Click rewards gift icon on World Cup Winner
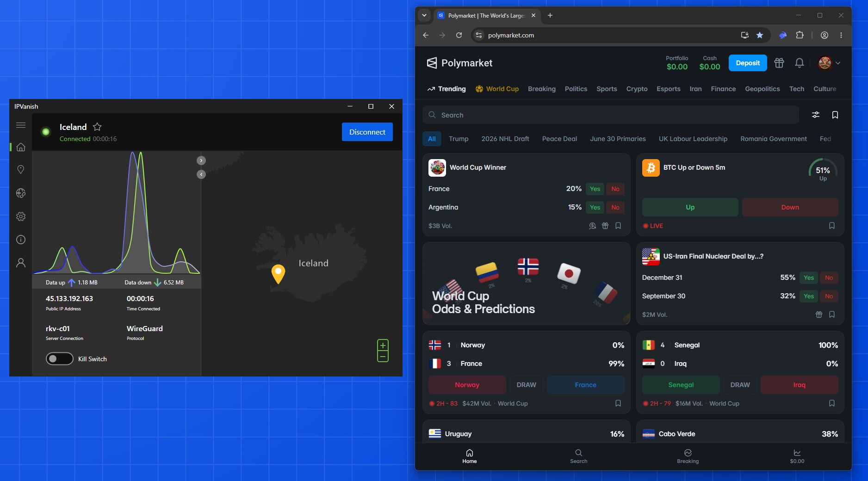 tap(605, 226)
